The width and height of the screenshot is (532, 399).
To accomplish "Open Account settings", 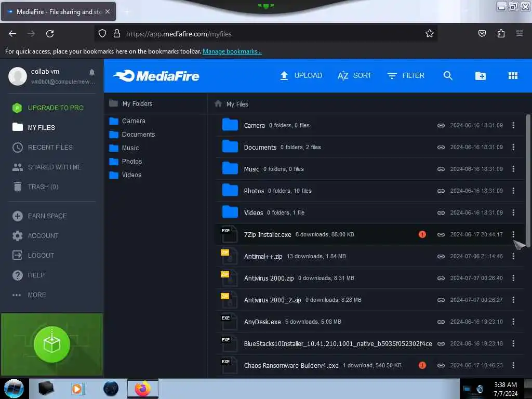I will coord(35,235).
